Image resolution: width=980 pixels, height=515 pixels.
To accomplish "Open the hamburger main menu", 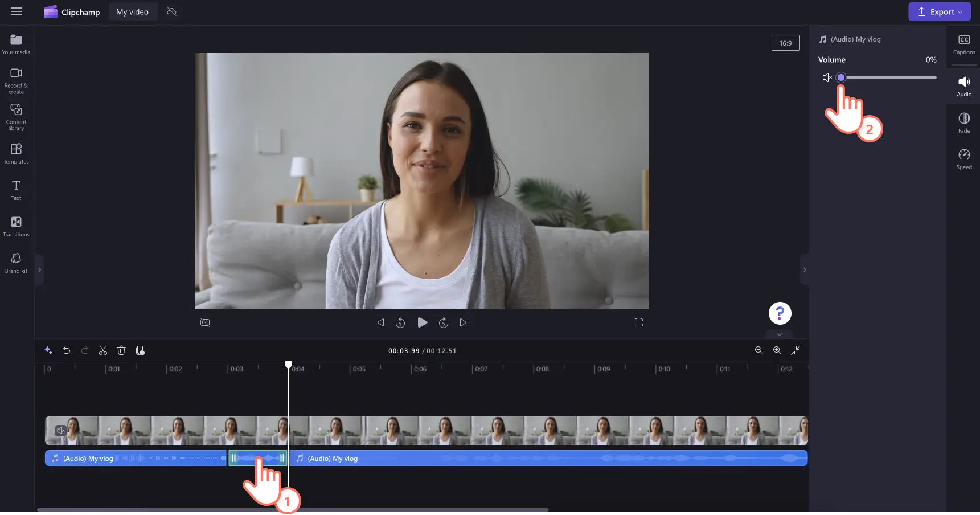I will point(17,11).
